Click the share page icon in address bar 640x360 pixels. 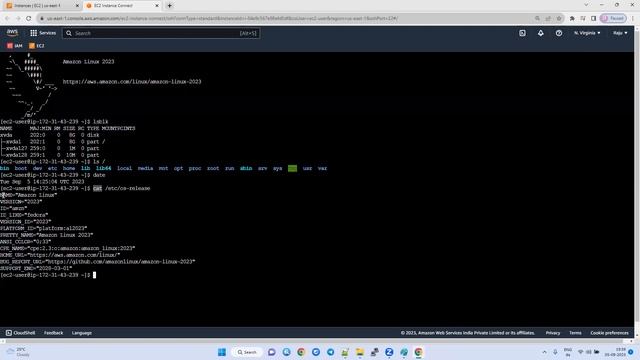pos(548,18)
